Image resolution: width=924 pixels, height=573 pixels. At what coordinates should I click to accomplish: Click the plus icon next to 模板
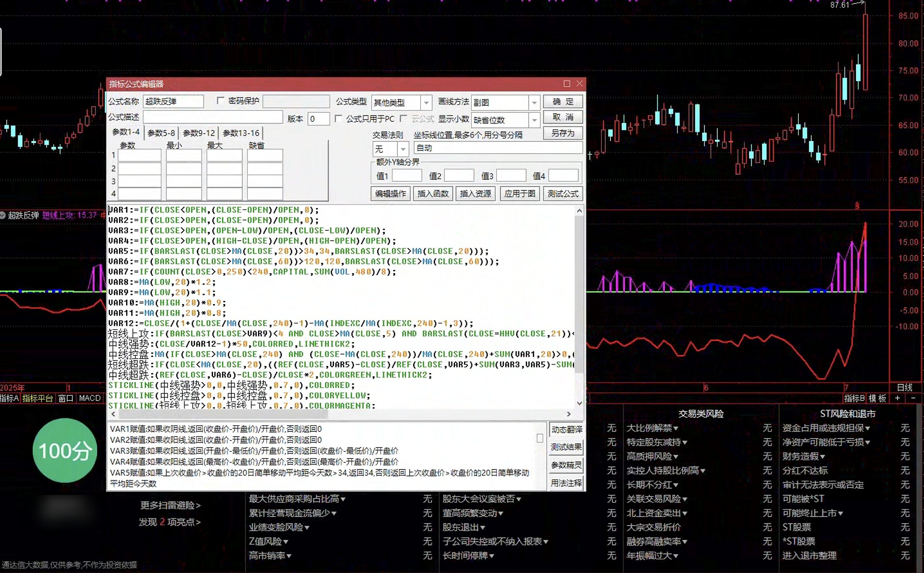(897, 398)
